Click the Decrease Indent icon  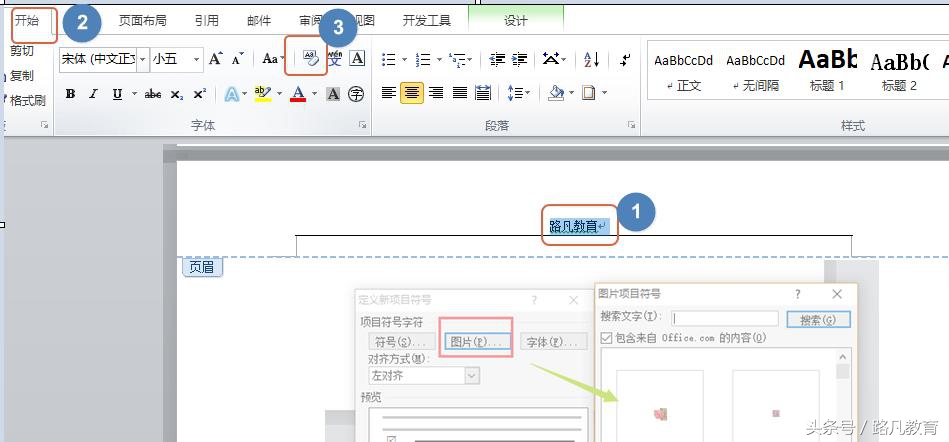pos(497,59)
